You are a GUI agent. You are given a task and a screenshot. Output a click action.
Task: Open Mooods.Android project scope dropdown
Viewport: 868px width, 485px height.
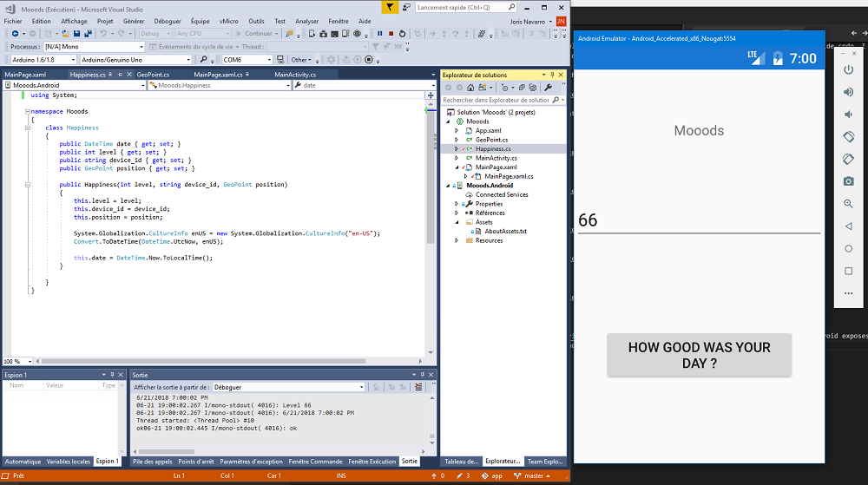coord(75,85)
